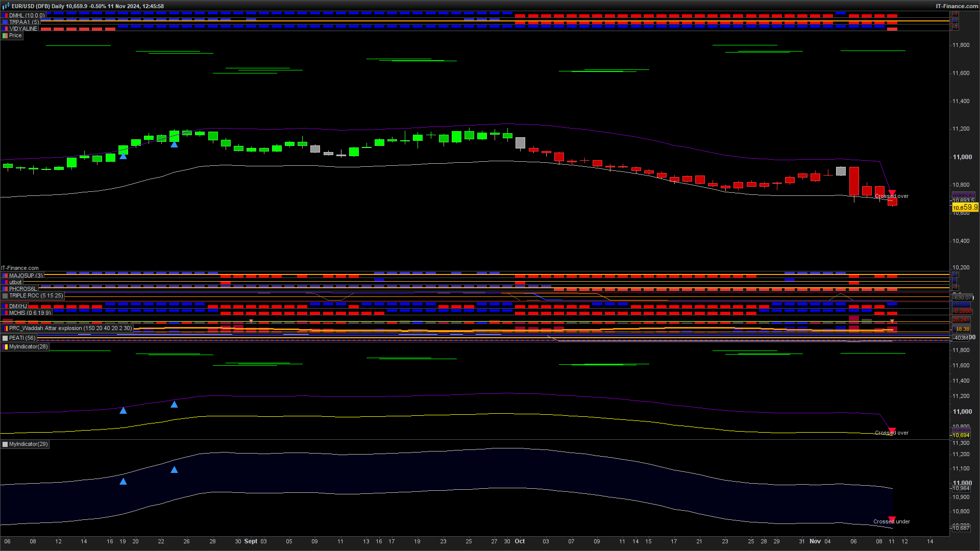Click the MAJO5UP indicator color icon
Image resolution: width=980 pixels, height=551 pixels.
point(5,276)
